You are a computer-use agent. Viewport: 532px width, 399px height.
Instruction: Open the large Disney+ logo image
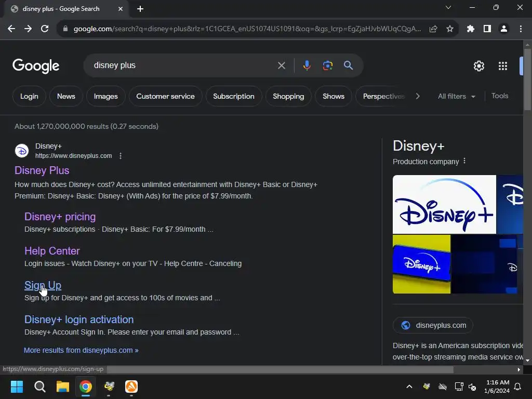pos(444,204)
